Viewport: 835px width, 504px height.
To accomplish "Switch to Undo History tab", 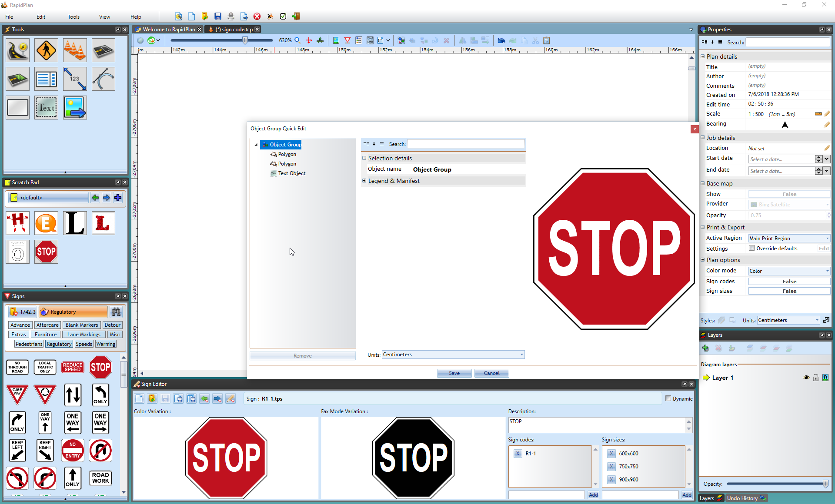I will pos(745,498).
